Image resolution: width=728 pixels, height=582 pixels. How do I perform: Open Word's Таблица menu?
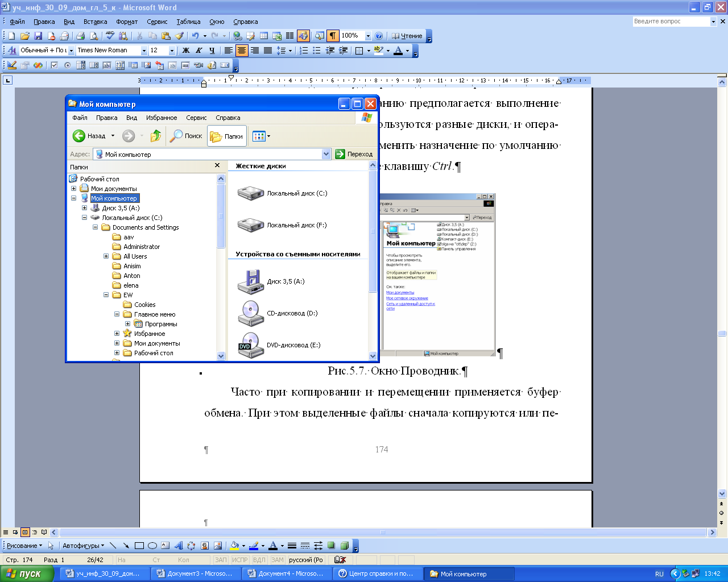tap(188, 22)
